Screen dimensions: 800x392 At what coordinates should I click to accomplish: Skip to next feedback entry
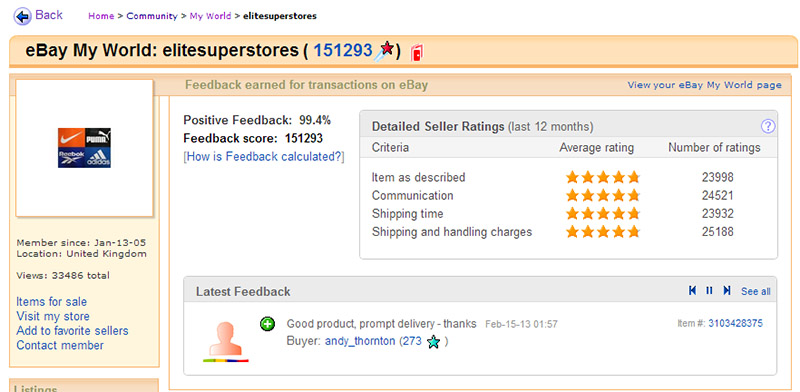[x=727, y=290]
